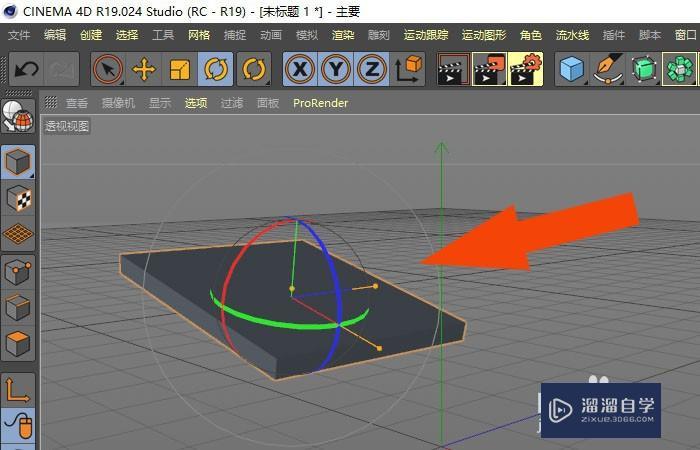Click the CINEMA 4D title bar logo

coord(9,11)
